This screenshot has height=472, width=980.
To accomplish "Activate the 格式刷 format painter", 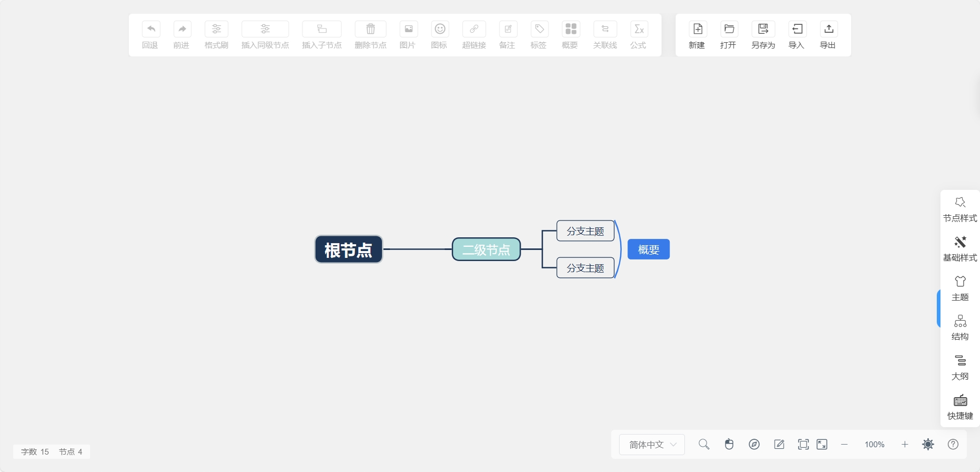I will coord(217,29).
